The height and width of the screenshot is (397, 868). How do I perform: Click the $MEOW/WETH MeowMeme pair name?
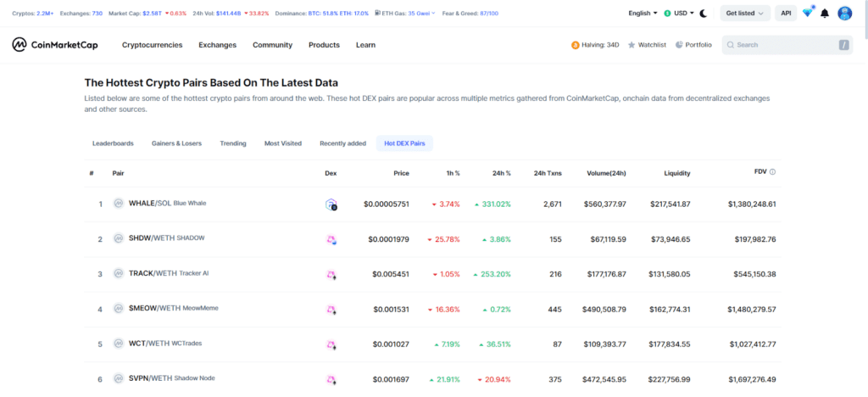tap(173, 308)
